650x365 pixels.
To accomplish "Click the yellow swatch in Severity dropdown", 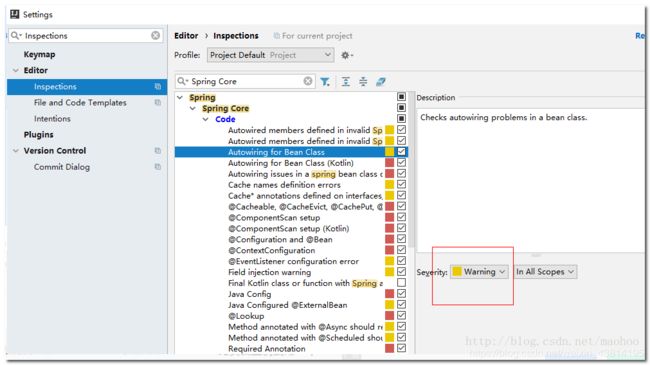I will (457, 272).
